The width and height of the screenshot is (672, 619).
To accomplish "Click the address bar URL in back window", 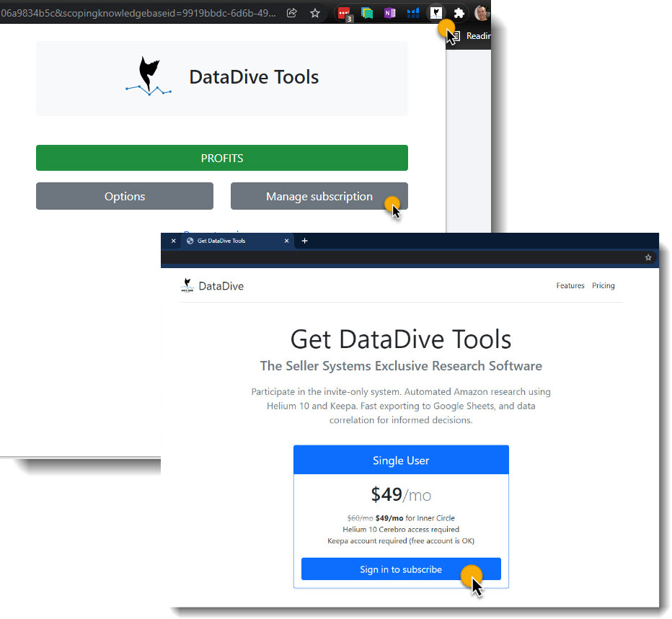I will pos(138,13).
